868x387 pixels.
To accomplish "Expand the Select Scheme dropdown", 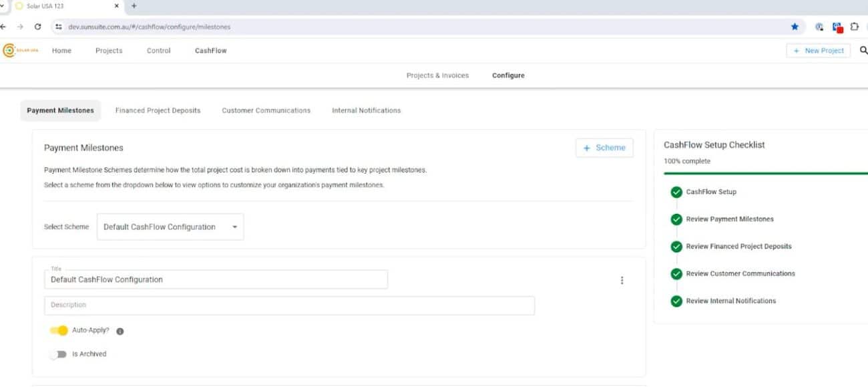I will 170,227.
